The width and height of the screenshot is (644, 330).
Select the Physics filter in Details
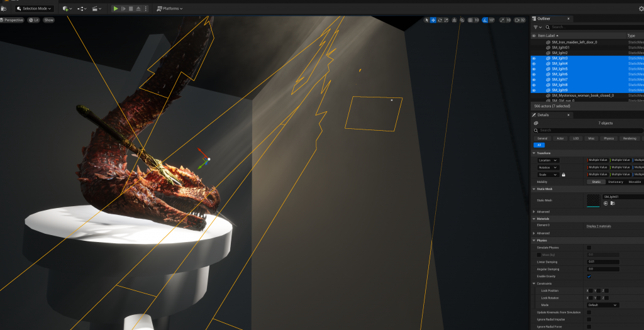coord(609,139)
